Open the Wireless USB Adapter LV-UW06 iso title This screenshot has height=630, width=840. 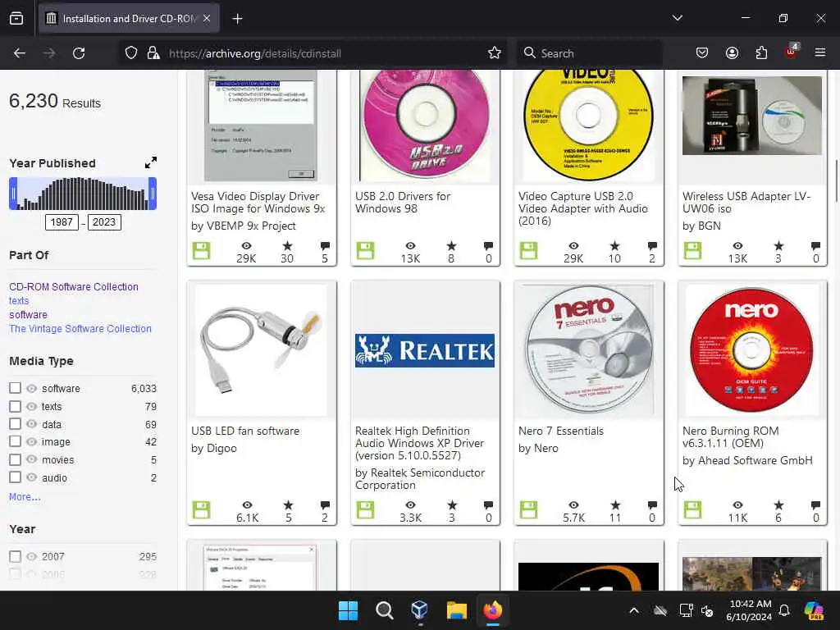[x=746, y=203]
